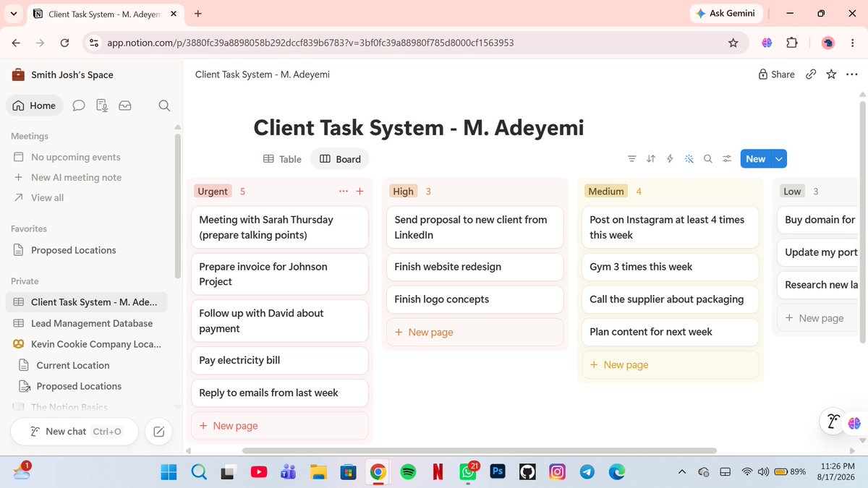Select the Board view tab

point(340,159)
